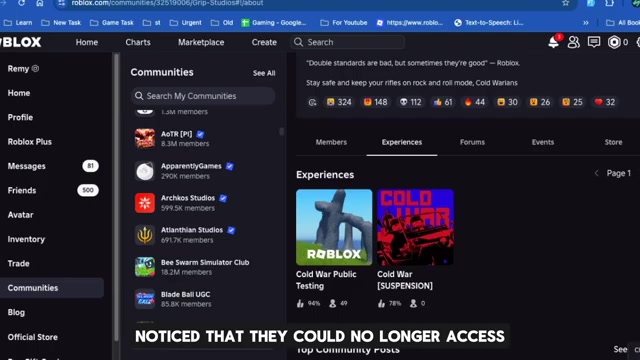Open the Cold War Public Testing thumbnail
Image resolution: width=640 pixels, height=360 pixels.
point(334,227)
